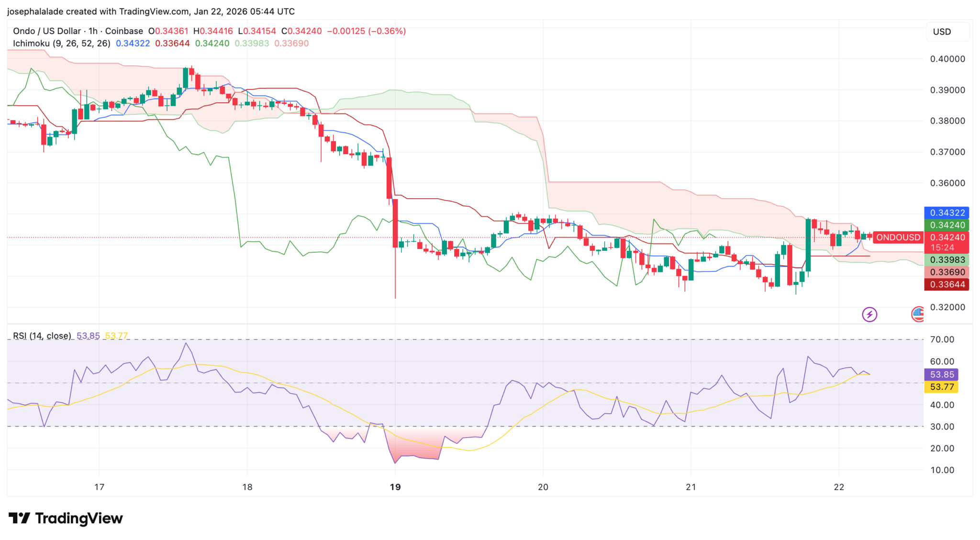The width and height of the screenshot is (980, 540).
Task: Click the Ondo / US Dollar symbol title
Action: point(47,31)
